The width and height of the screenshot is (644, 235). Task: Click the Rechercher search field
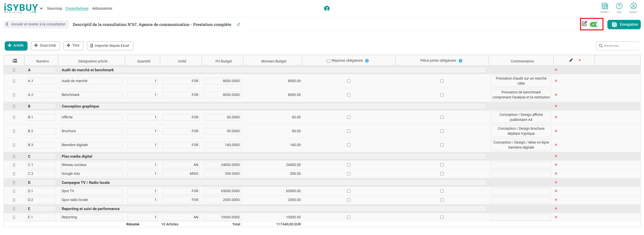[x=618, y=46]
